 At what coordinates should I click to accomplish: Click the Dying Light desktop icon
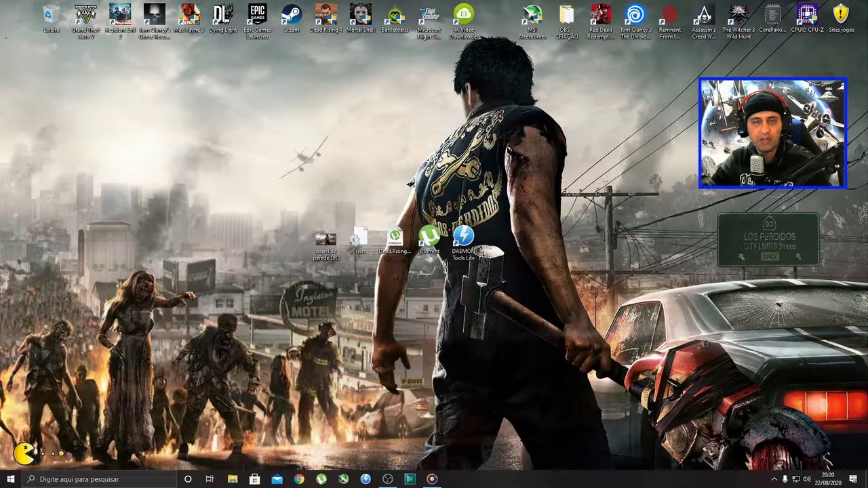point(223,20)
